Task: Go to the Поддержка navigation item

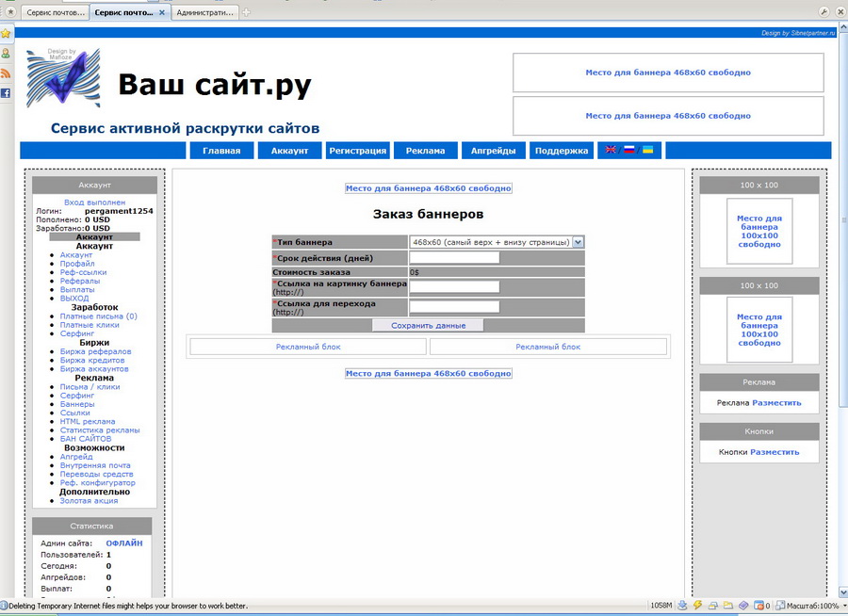Action: [x=562, y=151]
